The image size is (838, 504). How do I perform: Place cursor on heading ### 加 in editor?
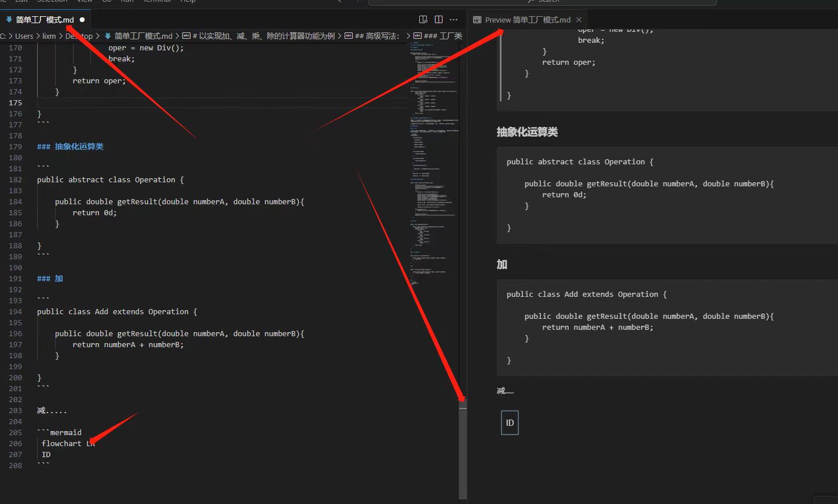(x=50, y=278)
